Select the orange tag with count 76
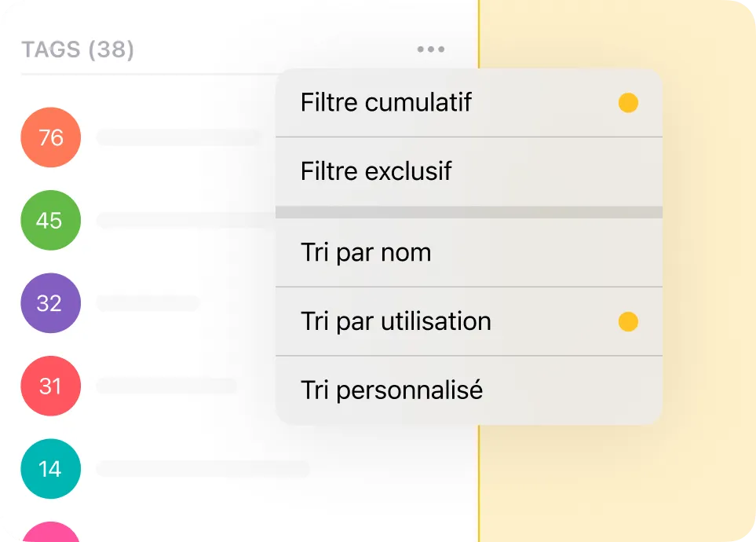The image size is (756, 542). click(x=50, y=137)
